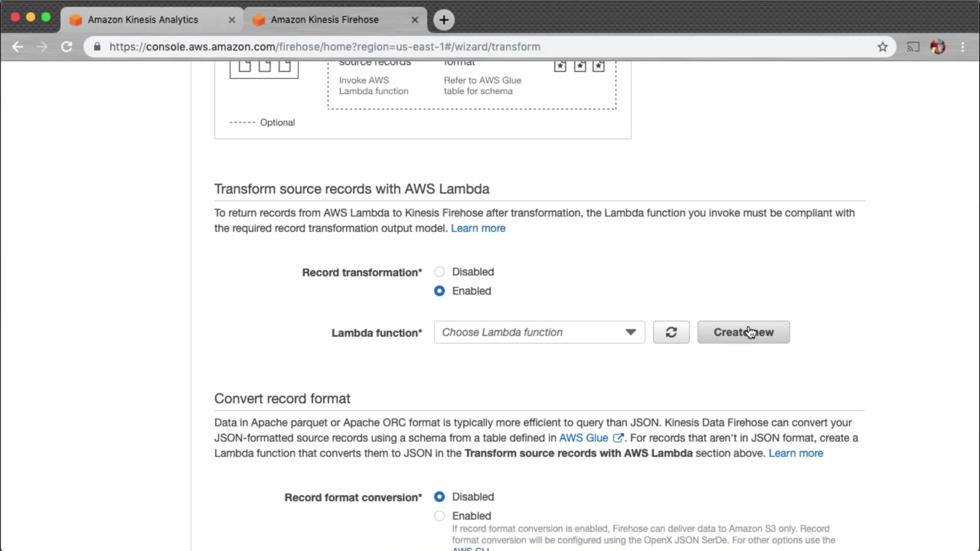Click the Create new button
The width and height of the screenshot is (980, 551).
743,332
